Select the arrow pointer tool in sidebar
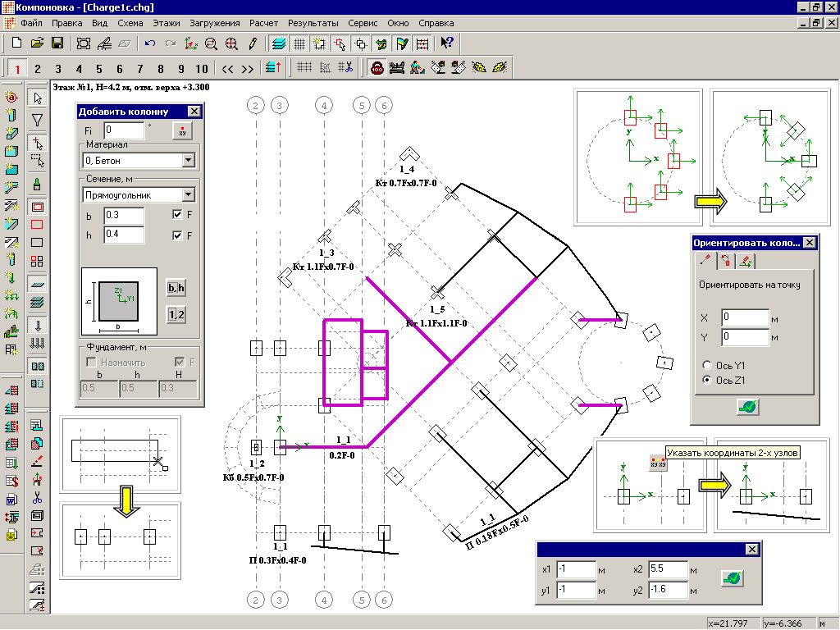Screen dimensions: 840x630 (37, 98)
